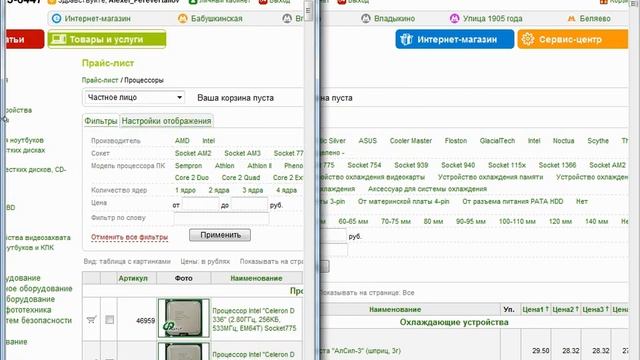The height and width of the screenshot is (360, 640).
Task: Focus Фильтр по слову input field
Action: (222, 218)
